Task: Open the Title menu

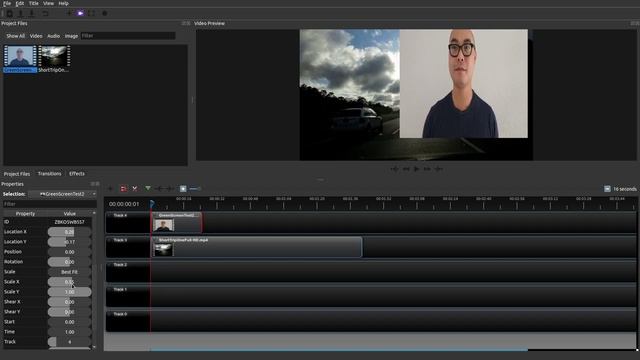Action: (33, 3)
